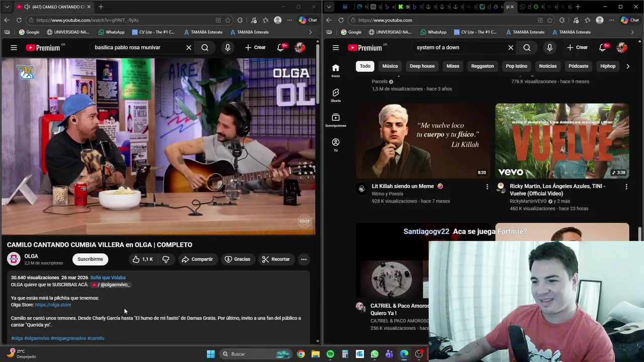Click the Compartir button
The image size is (644, 362).
pyautogui.click(x=197, y=259)
